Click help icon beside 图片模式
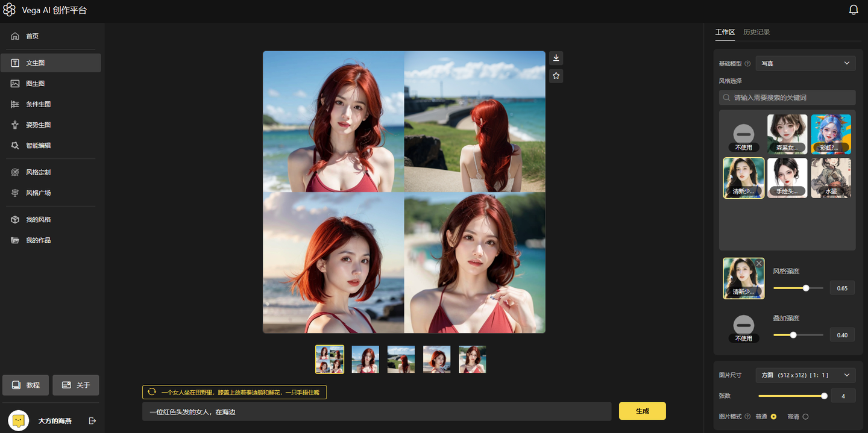The height and width of the screenshot is (433, 868). (x=747, y=416)
